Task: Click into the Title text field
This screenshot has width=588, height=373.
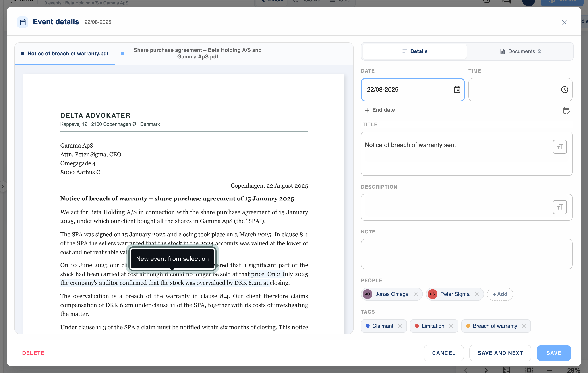Action: point(466,154)
